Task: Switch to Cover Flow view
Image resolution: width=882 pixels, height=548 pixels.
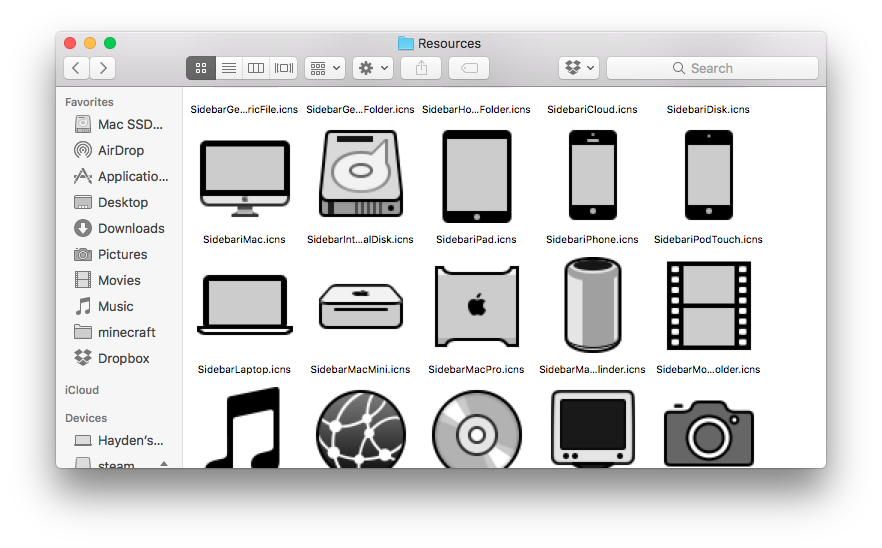Action: point(284,68)
